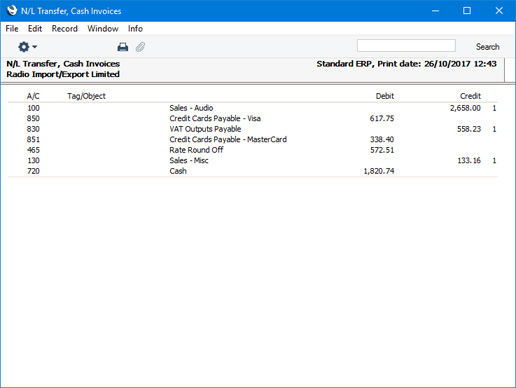Click debit amount 1,820.74

pos(379,171)
